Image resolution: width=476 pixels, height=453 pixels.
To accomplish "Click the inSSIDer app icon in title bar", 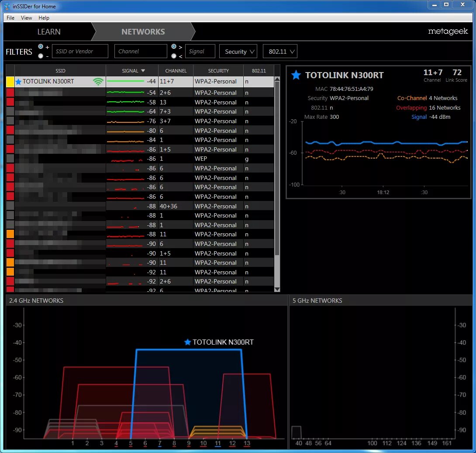I will click(x=7, y=6).
